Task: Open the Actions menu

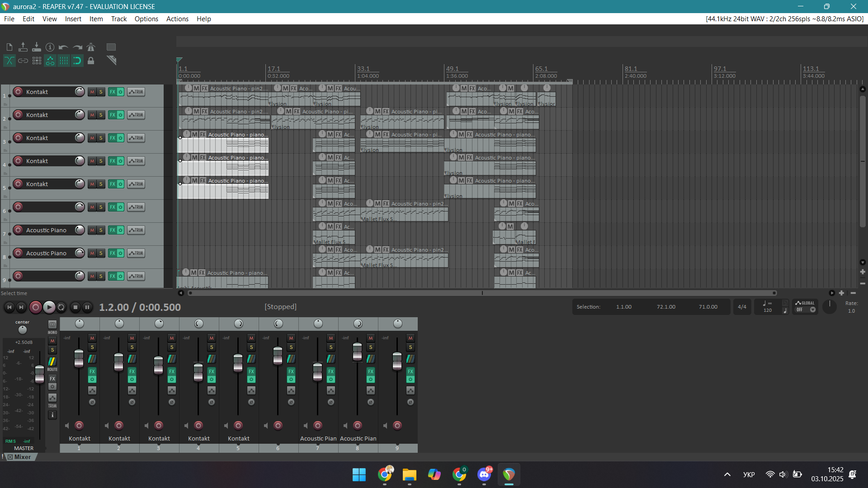Action: tap(177, 19)
